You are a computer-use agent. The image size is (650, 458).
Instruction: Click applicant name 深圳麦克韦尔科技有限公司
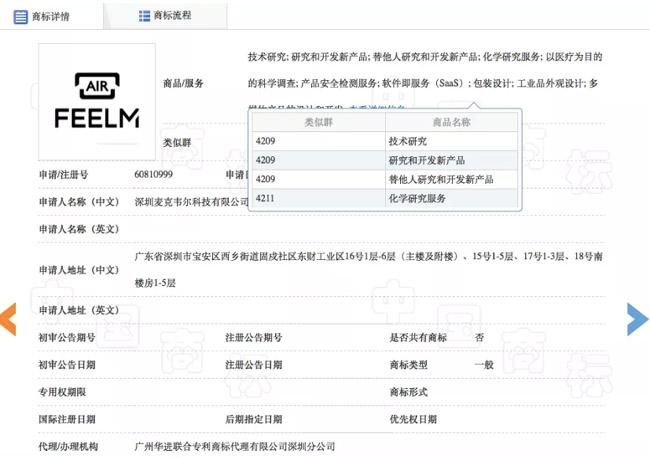192,201
